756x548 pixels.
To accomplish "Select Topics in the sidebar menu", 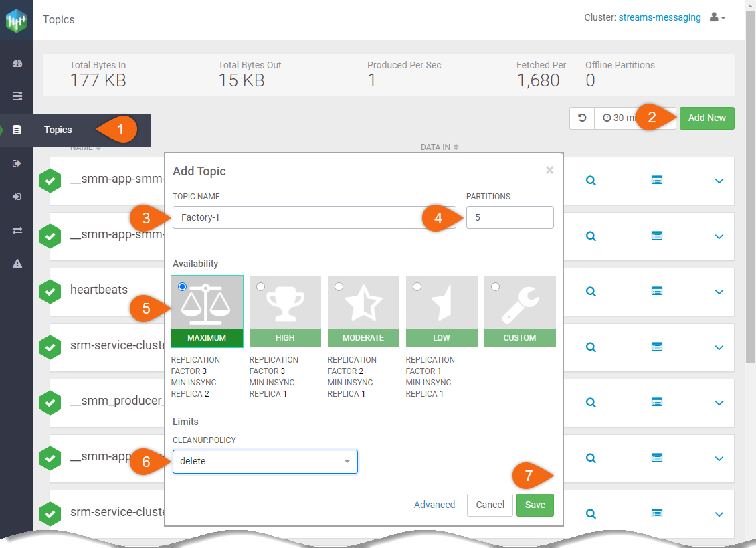I will 58,130.
